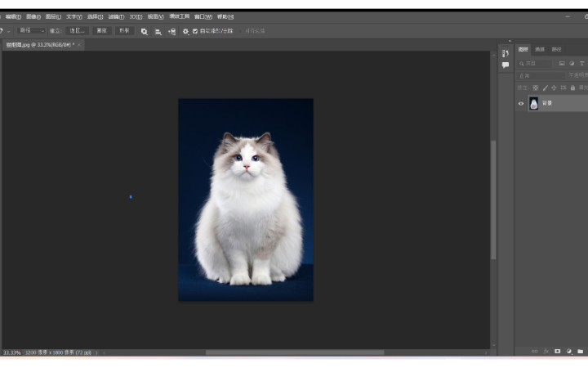Click the add layer style fx icon
Viewport: 588px width, 368px height.
point(546,351)
